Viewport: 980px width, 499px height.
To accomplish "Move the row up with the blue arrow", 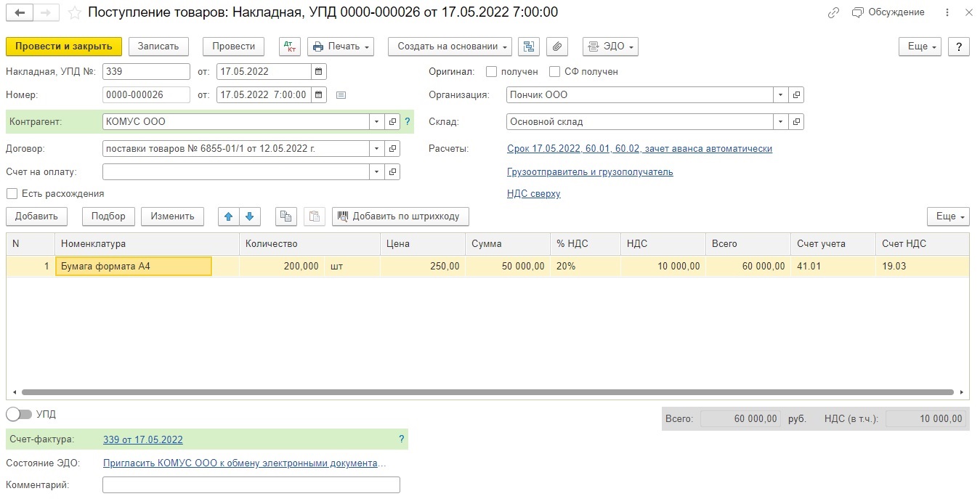I will click(x=229, y=216).
